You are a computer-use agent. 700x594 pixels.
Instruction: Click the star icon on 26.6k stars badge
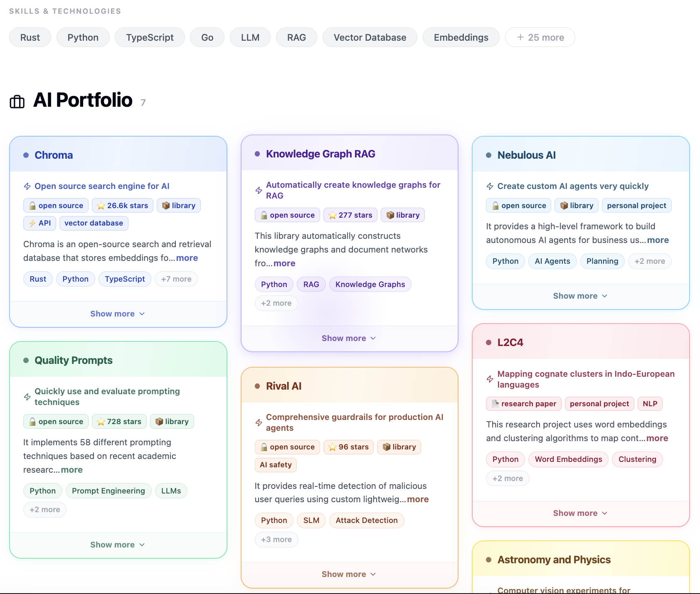[101, 206]
